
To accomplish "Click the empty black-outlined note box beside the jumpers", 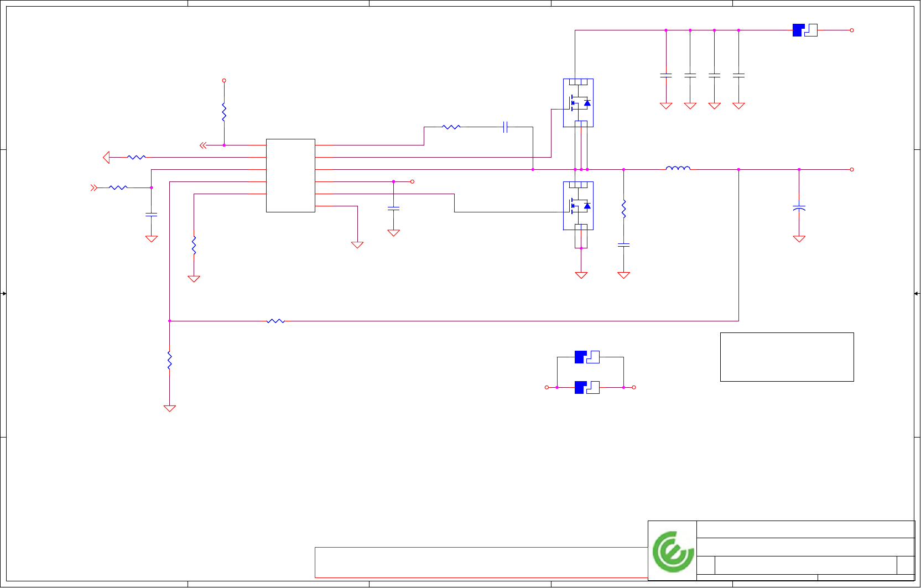I will point(787,357).
